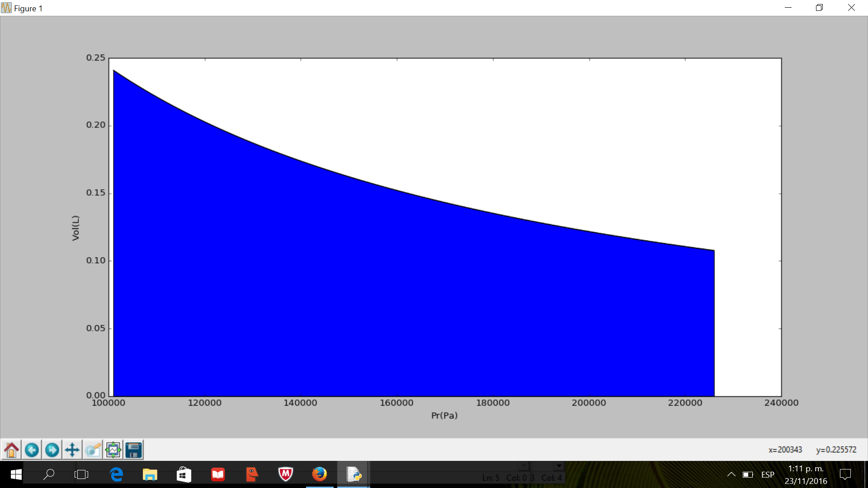Click x-axis tick label 180000
868x488 pixels.
click(x=493, y=403)
